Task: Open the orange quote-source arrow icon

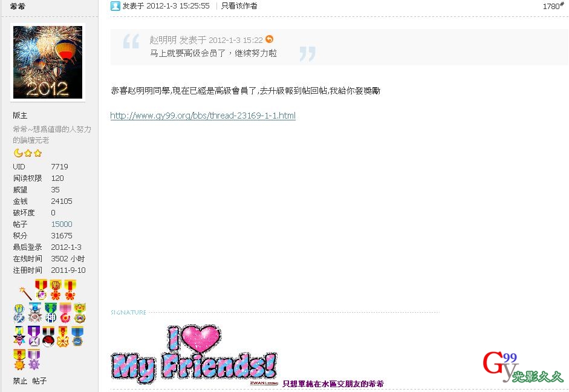Action: [269, 39]
